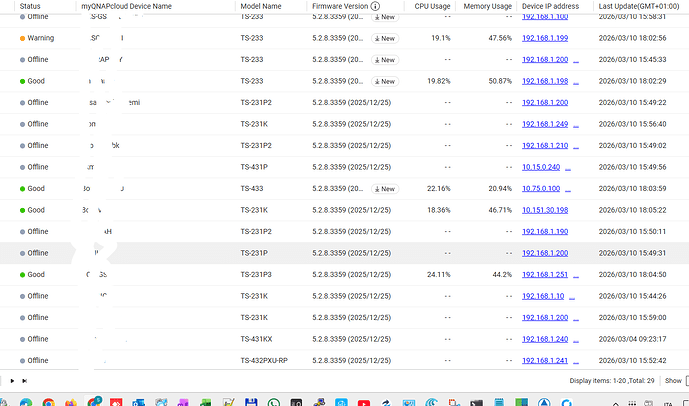Expand the ellipsis after IP 192.168.1.249
This screenshot has height=406, width=689.
(x=575, y=124)
